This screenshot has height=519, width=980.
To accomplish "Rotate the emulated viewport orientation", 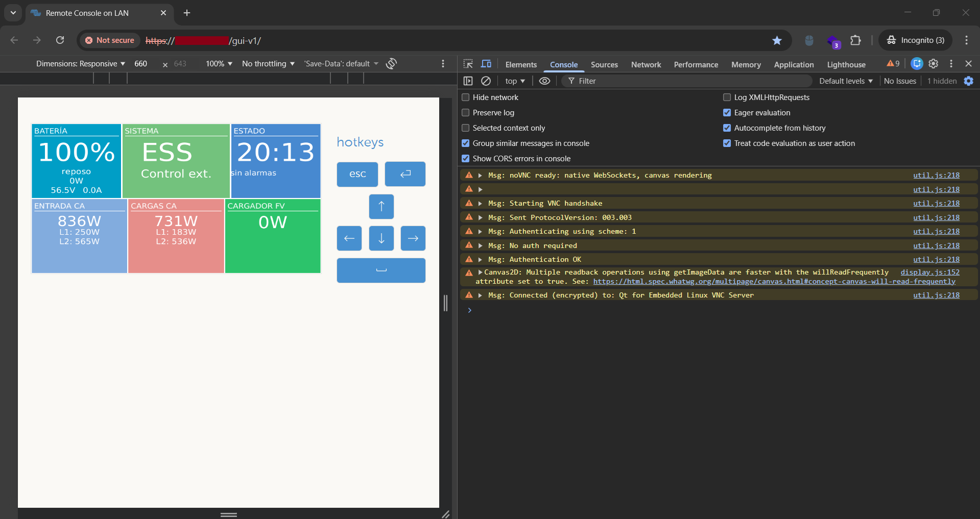I will (x=391, y=63).
